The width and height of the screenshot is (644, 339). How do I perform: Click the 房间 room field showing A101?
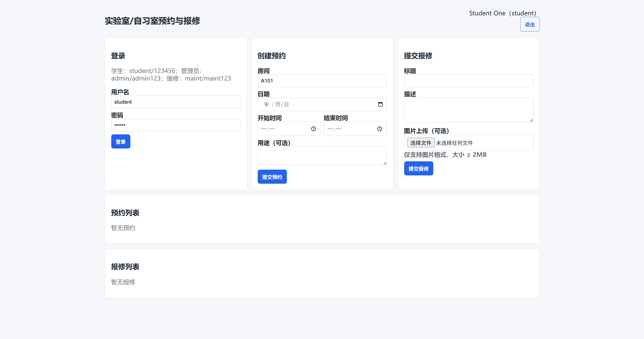point(322,81)
